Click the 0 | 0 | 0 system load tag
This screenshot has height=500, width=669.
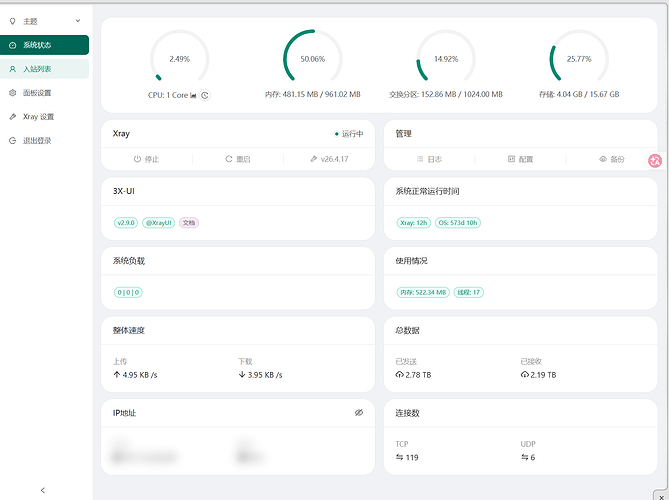click(x=128, y=293)
